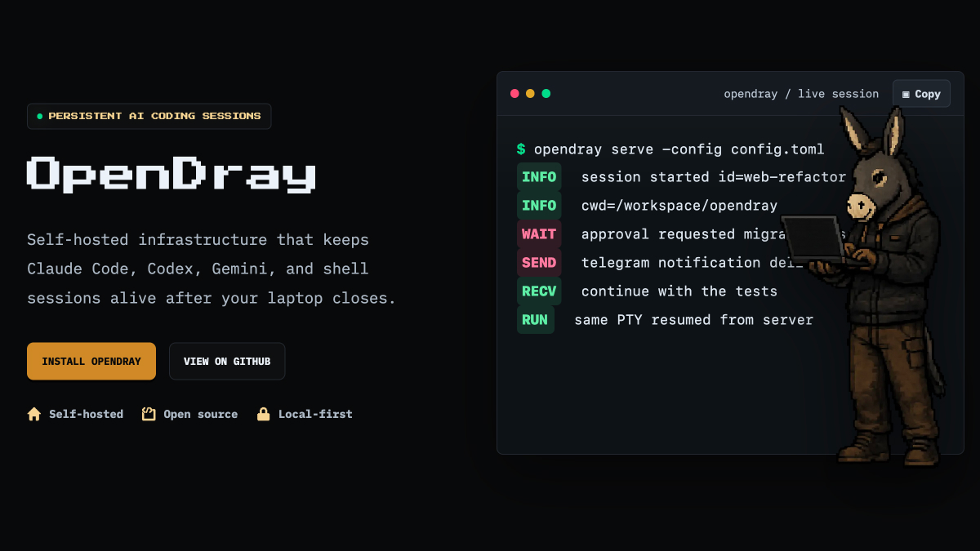Click the Open source package icon
Viewport: 980px width, 551px height.
coord(149,414)
